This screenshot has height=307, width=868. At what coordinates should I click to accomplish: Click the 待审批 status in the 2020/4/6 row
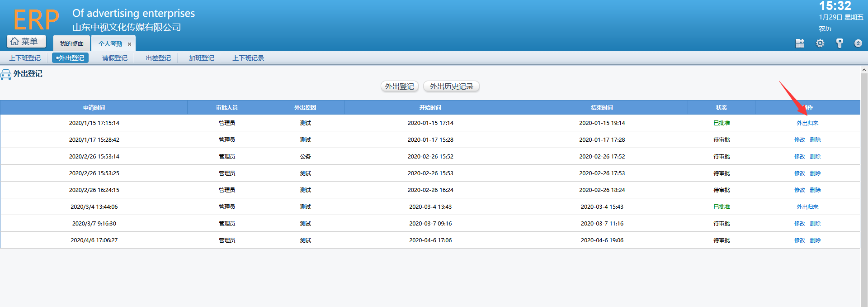pos(722,240)
